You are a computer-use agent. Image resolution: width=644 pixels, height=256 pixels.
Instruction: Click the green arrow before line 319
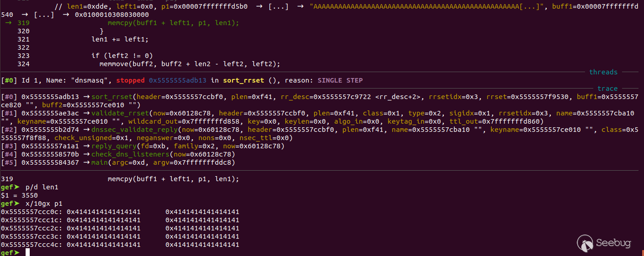pos(8,23)
